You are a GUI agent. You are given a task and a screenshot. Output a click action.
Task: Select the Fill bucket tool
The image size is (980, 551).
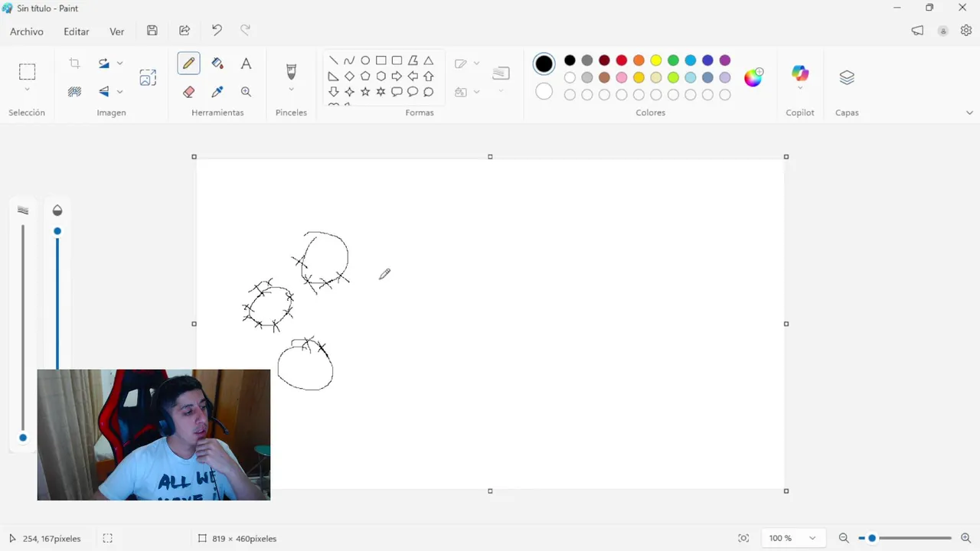[x=217, y=64]
